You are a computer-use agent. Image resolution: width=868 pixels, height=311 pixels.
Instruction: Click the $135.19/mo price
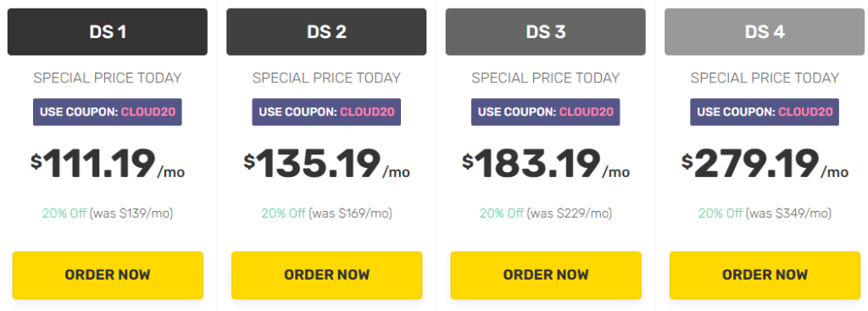click(326, 164)
